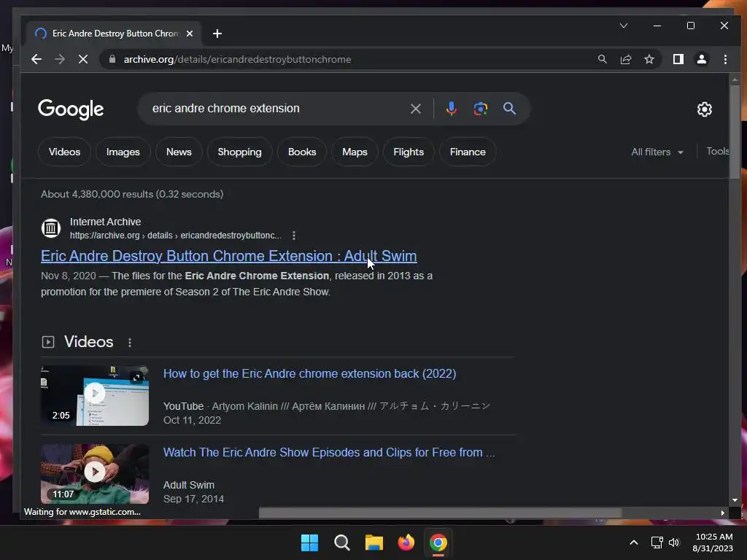Filter results by Videos
This screenshot has height=560, width=747.
64,152
